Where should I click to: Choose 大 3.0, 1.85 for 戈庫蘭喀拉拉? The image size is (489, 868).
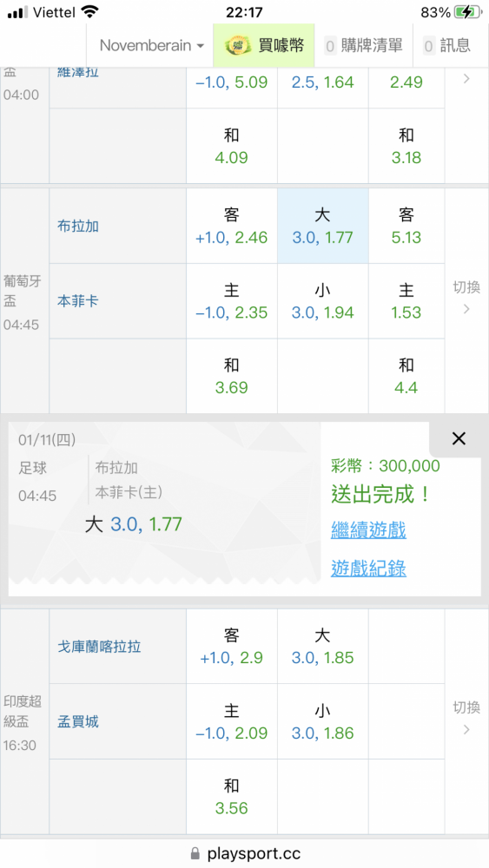click(323, 646)
